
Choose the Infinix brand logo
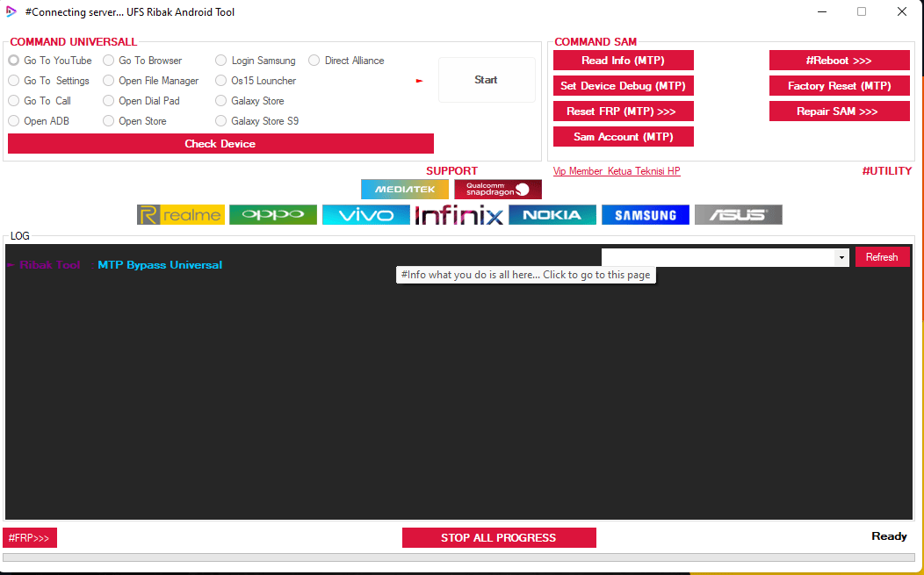[458, 215]
